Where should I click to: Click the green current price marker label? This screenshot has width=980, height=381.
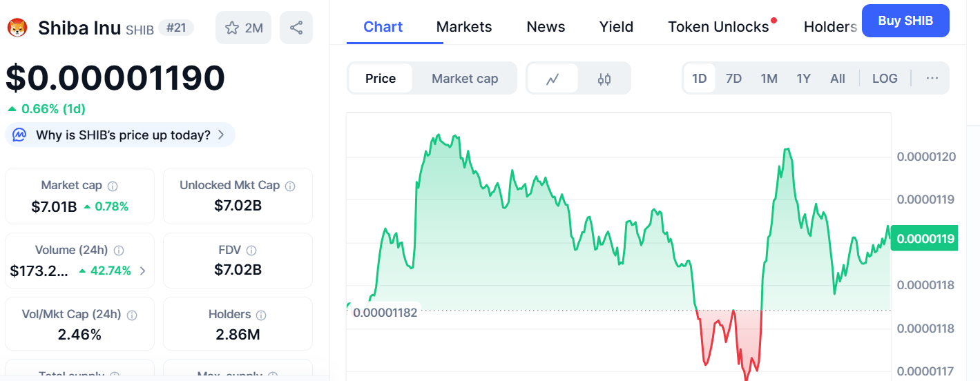click(x=923, y=239)
